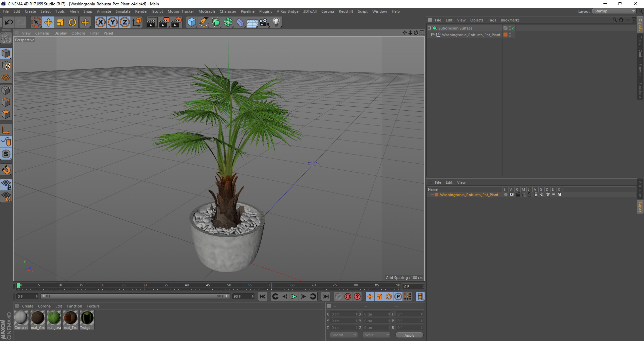
Task: Open the Content Browser side tab
Action: [x=640, y=63]
